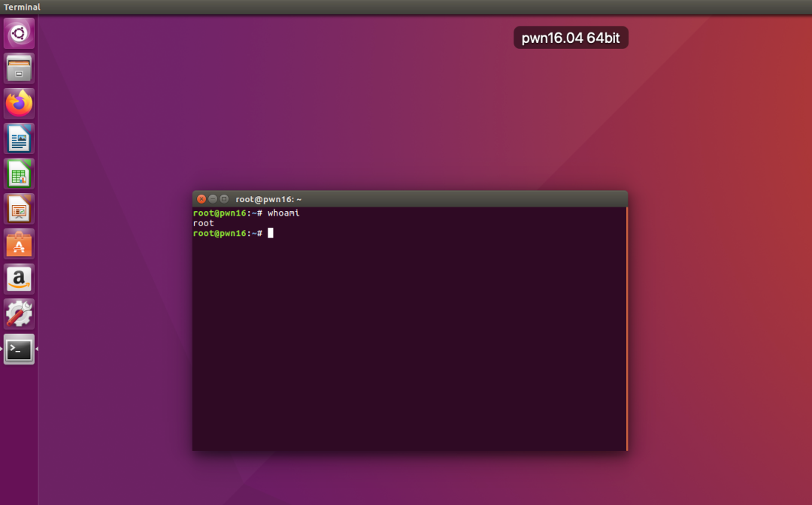The image size is (812, 505).
Task: Launch Firefox from the dock
Action: [x=18, y=103]
